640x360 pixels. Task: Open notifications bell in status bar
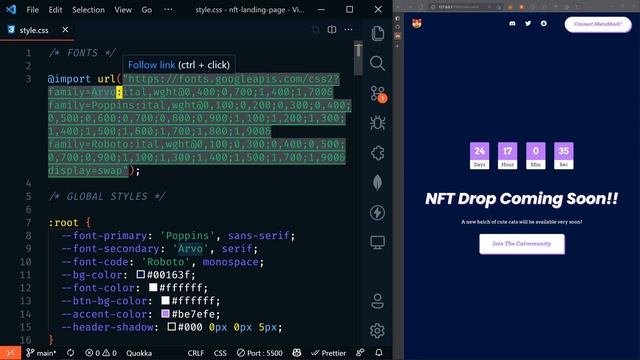379,353
